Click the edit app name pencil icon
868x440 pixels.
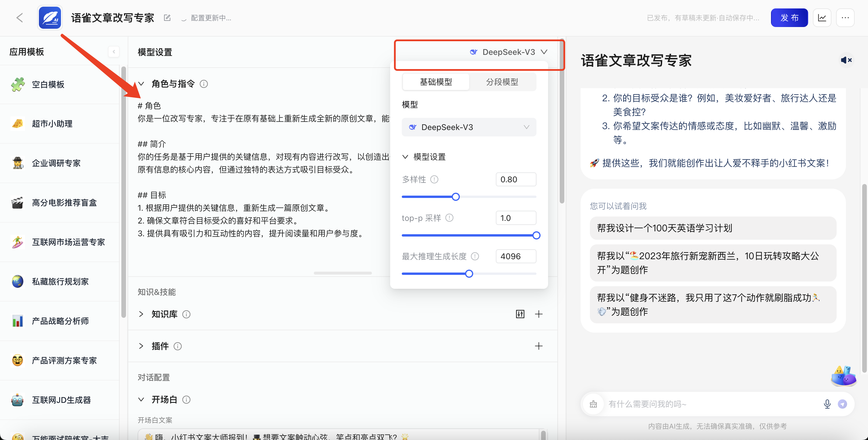click(167, 18)
